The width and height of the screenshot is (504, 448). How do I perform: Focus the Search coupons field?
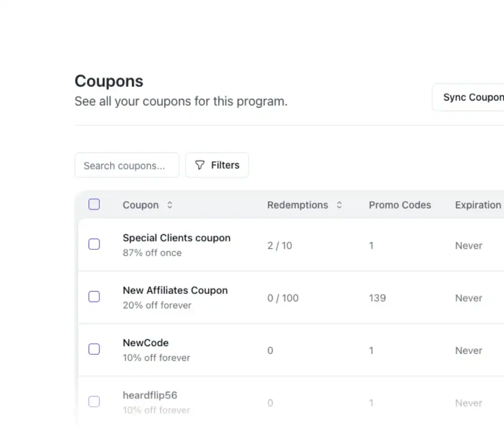[127, 165]
